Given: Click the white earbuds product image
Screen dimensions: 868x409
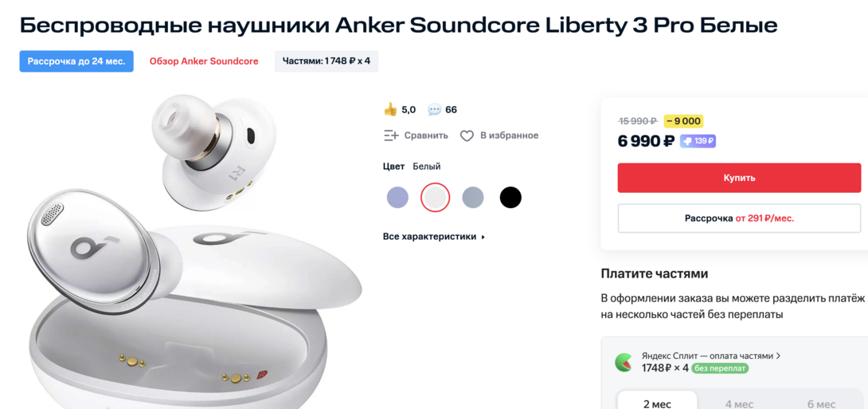Looking at the screenshot, I should (194, 250).
